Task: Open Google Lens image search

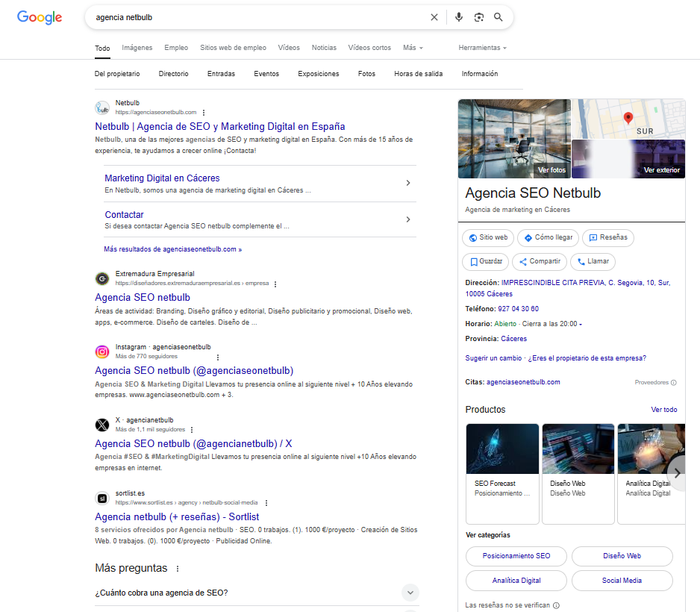Action: pyautogui.click(x=478, y=16)
